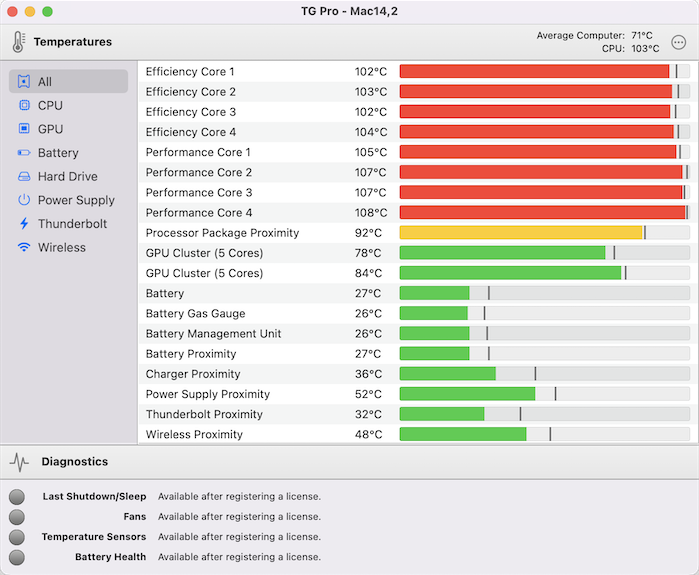This screenshot has height=575, width=699.
Task: Click the Charger Proximity temperature bar
Action: 545,374
